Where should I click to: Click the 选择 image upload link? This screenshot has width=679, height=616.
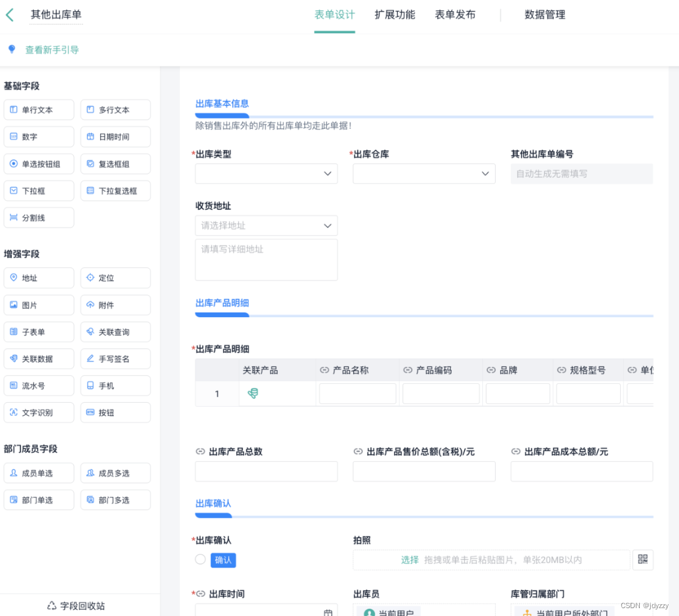(x=409, y=560)
